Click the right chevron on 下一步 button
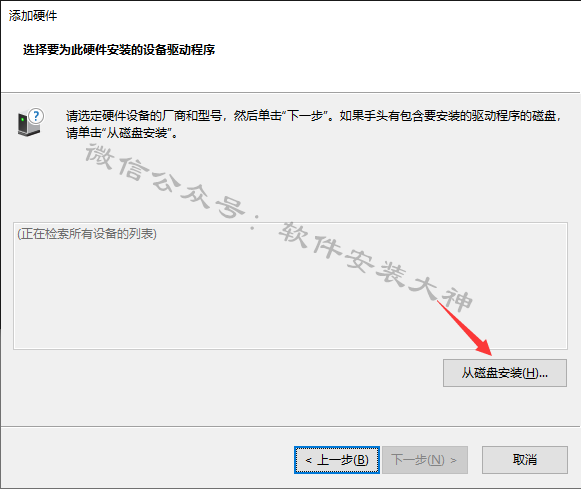The image size is (581, 489). point(454,460)
